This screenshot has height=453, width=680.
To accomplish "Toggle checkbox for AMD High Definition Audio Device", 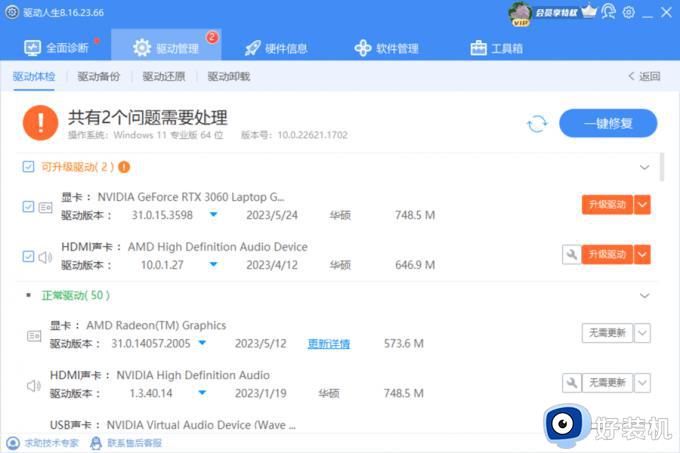I will pyautogui.click(x=28, y=256).
